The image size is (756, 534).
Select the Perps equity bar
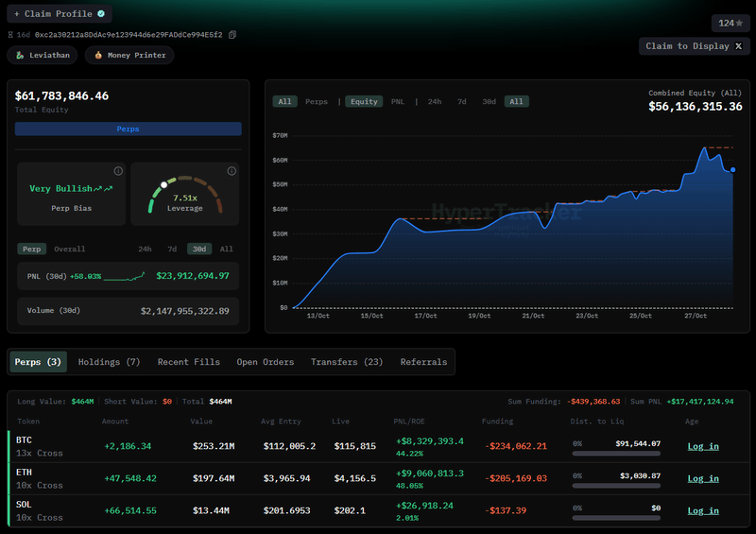(129, 129)
